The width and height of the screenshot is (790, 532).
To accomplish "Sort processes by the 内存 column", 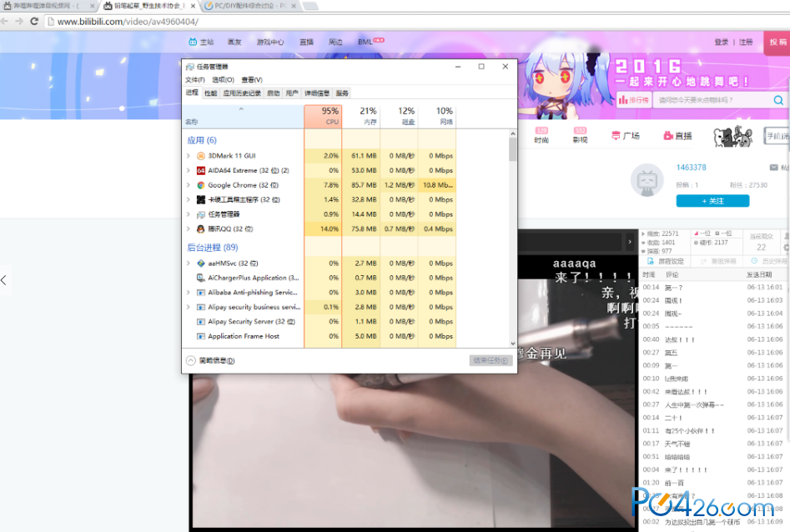I will (361, 117).
